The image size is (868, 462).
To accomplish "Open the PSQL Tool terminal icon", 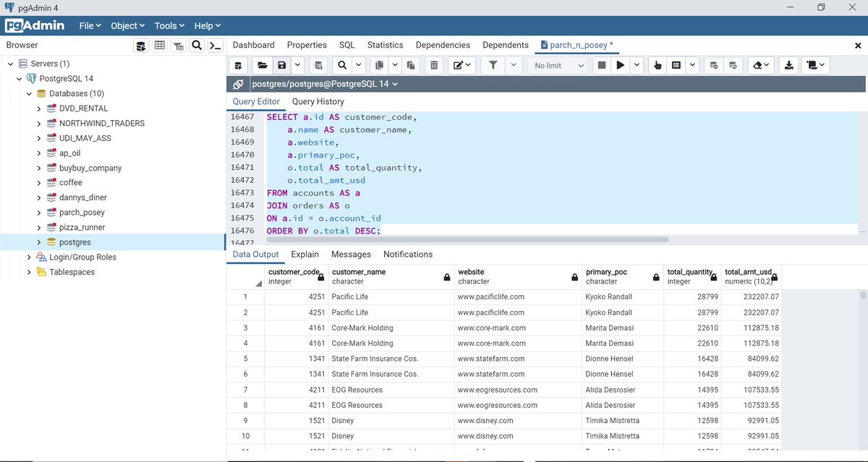I will pyautogui.click(x=215, y=46).
